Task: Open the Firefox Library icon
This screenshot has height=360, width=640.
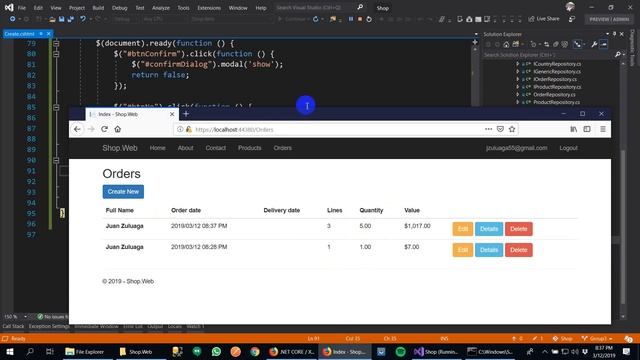Action: (x=573, y=129)
